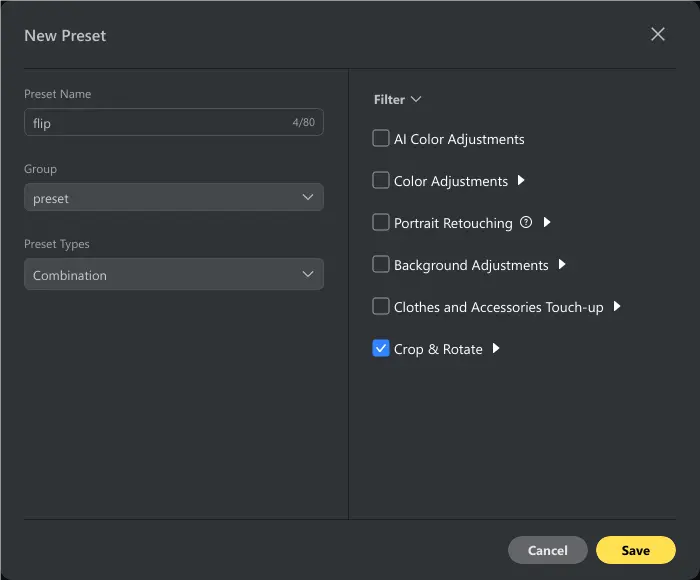Expand the Portrait Retouching arrow
700x580 pixels.
click(547, 222)
